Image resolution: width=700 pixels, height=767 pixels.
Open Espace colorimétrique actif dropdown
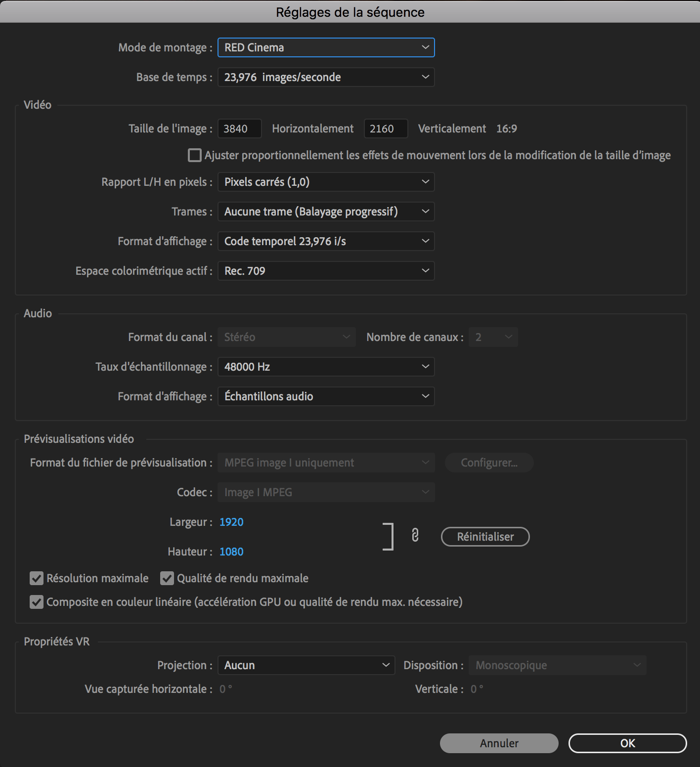tap(326, 271)
